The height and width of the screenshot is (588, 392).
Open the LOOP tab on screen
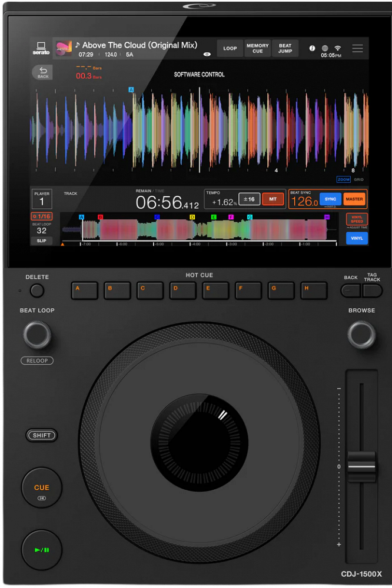click(230, 48)
